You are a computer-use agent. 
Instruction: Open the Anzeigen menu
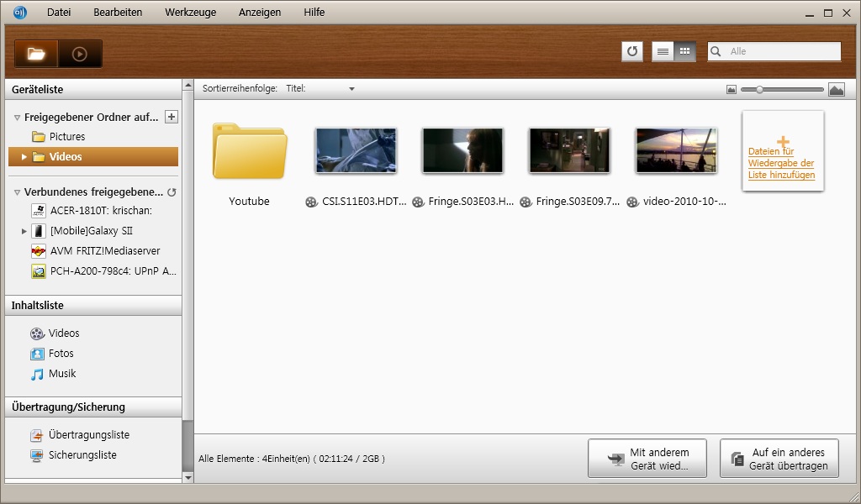pyautogui.click(x=260, y=13)
